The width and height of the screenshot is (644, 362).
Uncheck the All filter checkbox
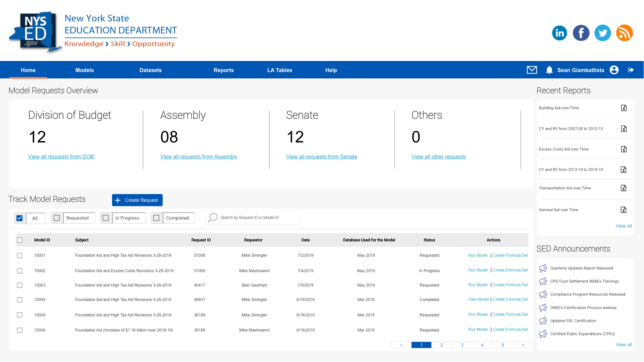coord(20,218)
